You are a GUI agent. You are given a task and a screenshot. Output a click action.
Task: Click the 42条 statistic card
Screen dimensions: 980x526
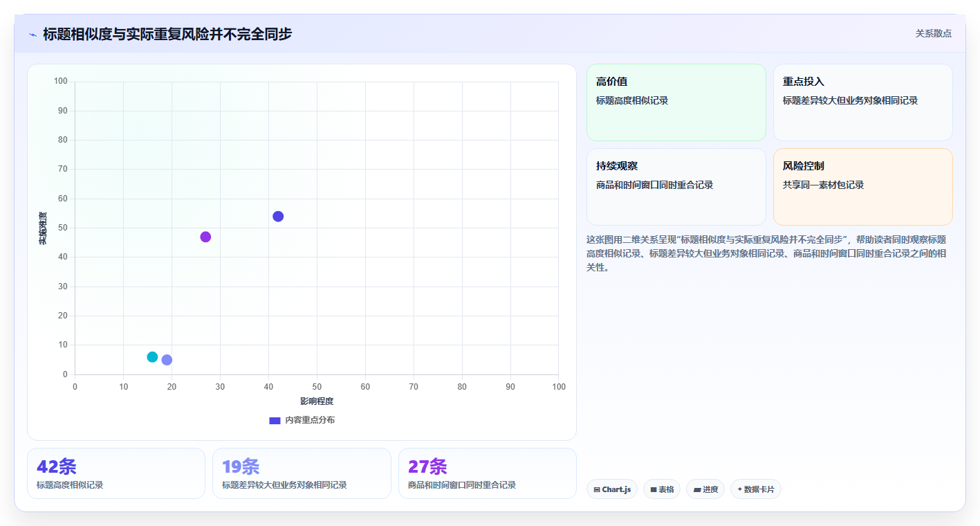[x=116, y=473]
